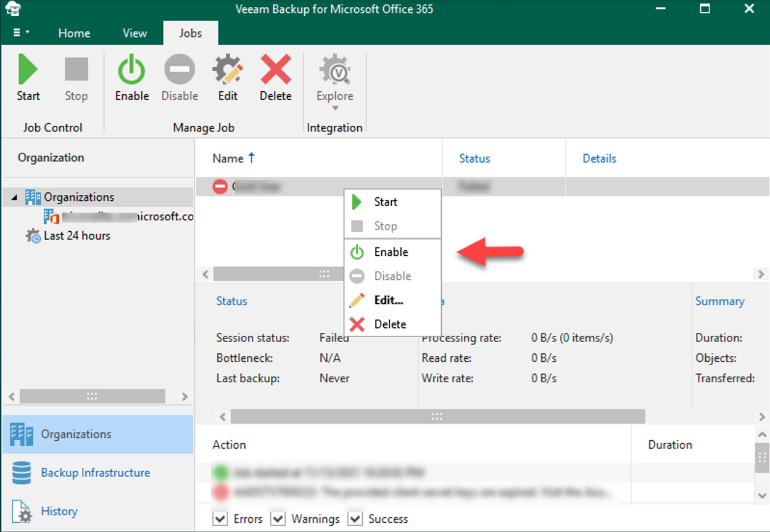Open the Organizations navigation pane
The width and height of the screenshot is (770, 532).
(x=97, y=434)
